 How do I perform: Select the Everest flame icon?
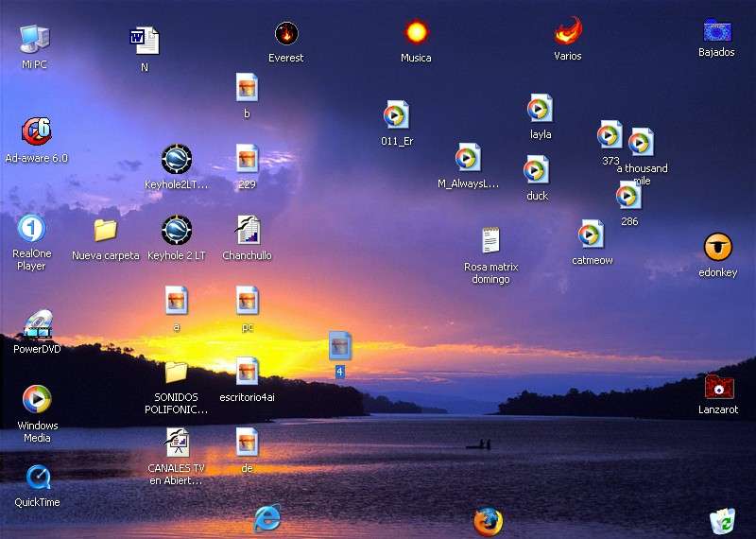[x=286, y=34]
